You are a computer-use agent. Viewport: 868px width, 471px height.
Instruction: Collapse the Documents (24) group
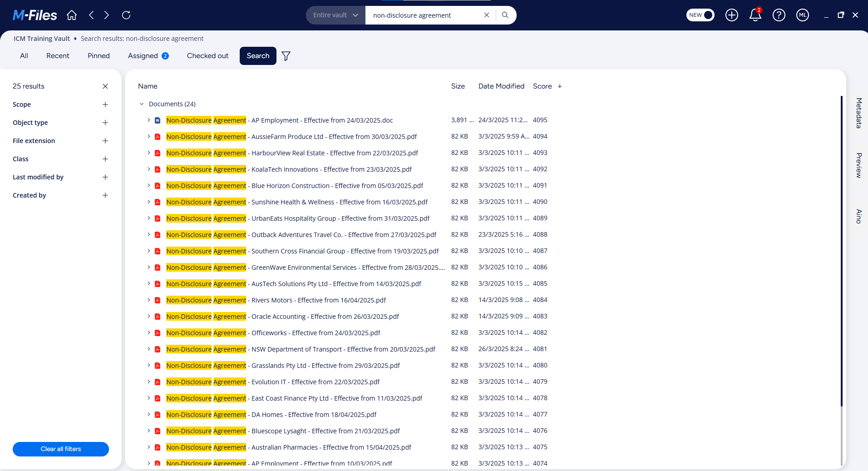142,104
